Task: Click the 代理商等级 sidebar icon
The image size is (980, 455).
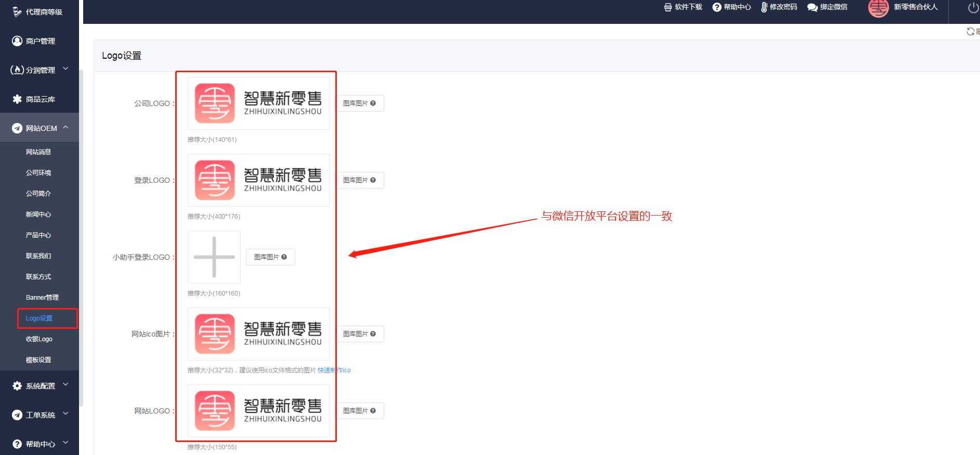Action: (17, 11)
